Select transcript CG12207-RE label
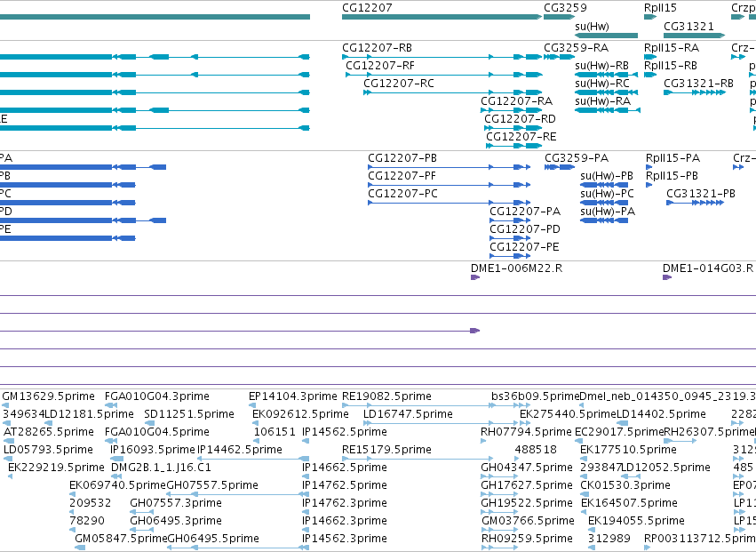The width and height of the screenshot is (756, 552). click(x=521, y=137)
